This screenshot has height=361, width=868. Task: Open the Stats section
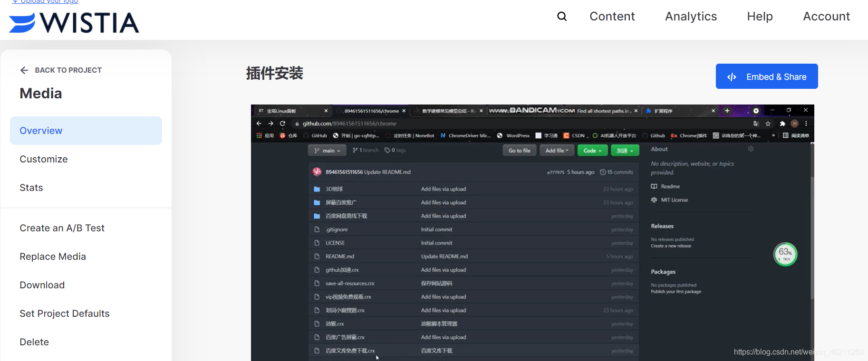31,188
